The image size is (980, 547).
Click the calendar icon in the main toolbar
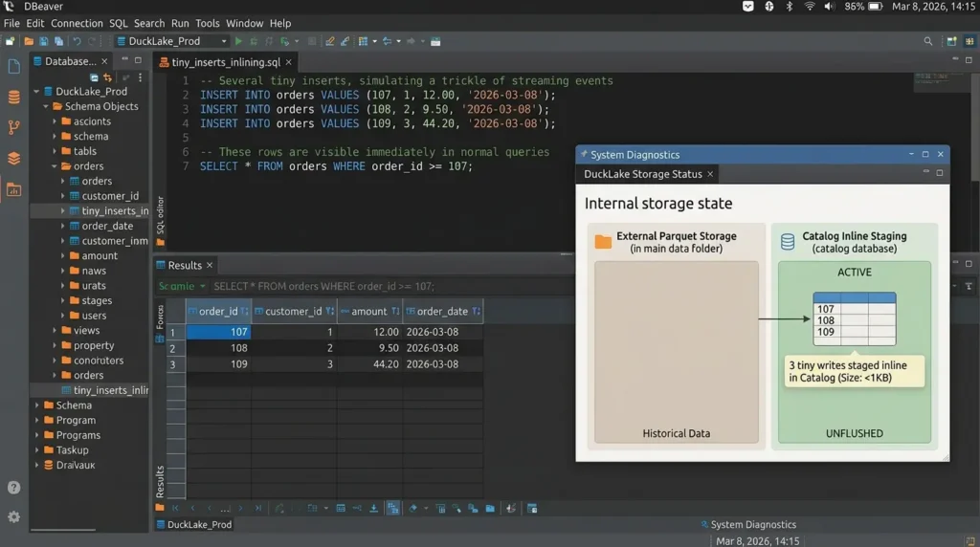(435, 41)
